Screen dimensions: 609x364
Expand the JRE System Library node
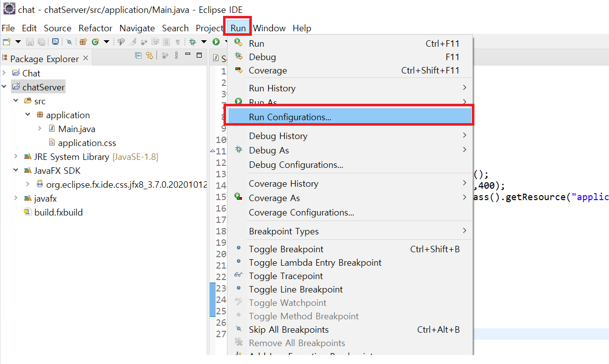pyautogui.click(x=16, y=156)
